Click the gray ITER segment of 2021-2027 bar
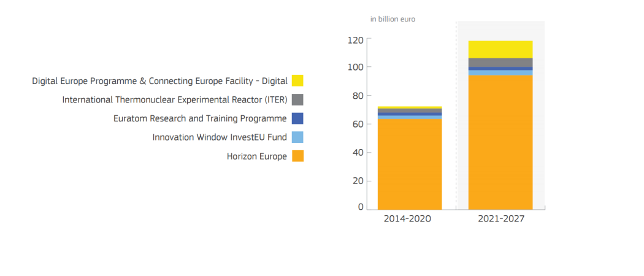Viewport: 644px width, 276px height. point(500,63)
